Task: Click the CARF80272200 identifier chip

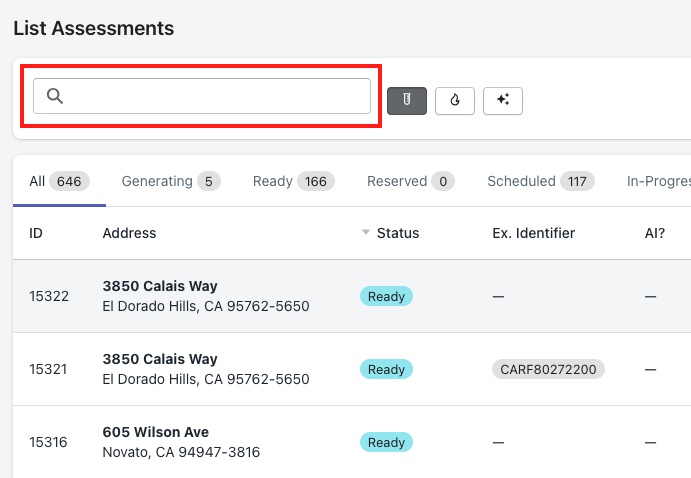Action: [x=548, y=369]
